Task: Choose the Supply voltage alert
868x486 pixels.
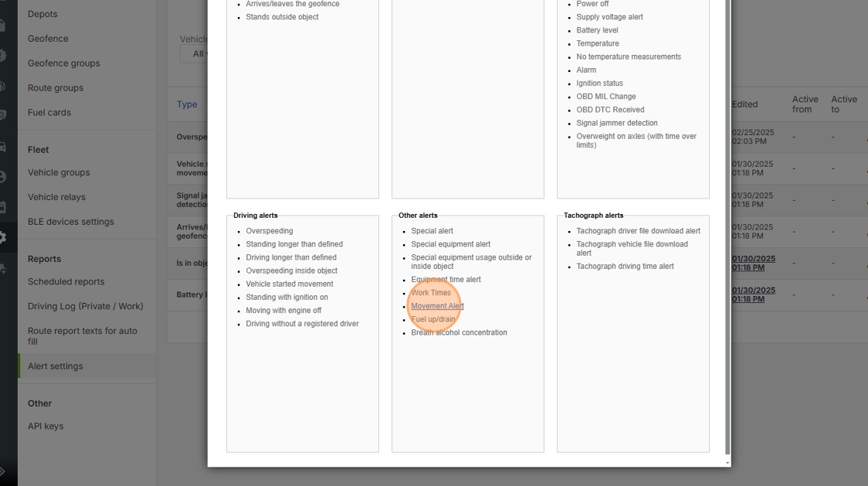Action: click(x=609, y=17)
